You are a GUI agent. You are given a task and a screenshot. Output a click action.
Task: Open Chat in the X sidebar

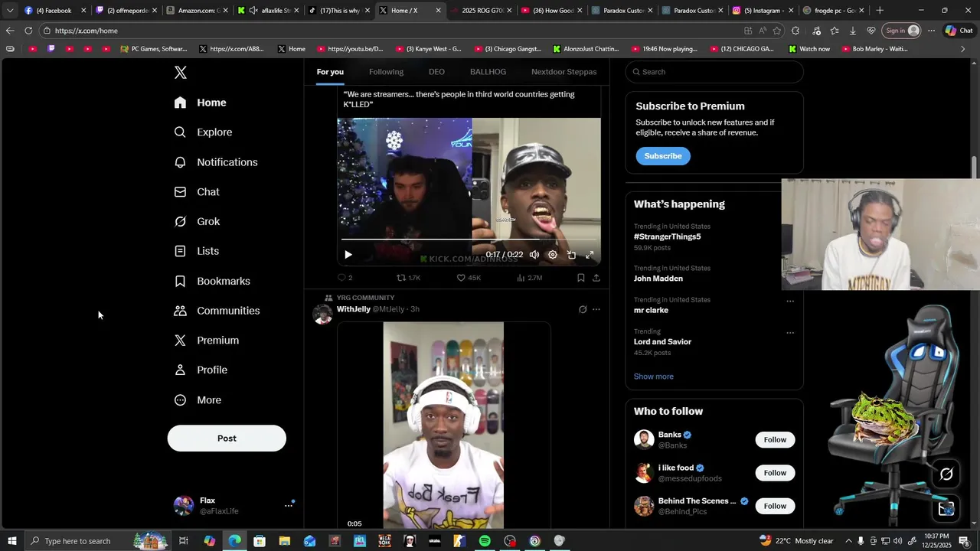pos(198,192)
